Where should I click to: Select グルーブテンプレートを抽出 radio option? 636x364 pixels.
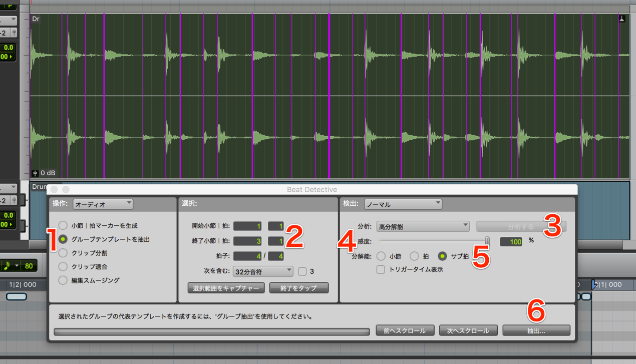pos(63,239)
